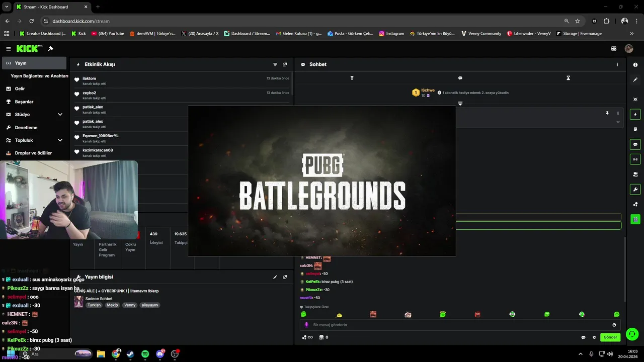This screenshot has width=644, height=362.
Task: Click kazimkaracan68 in the activity feed
Action: click(98, 150)
